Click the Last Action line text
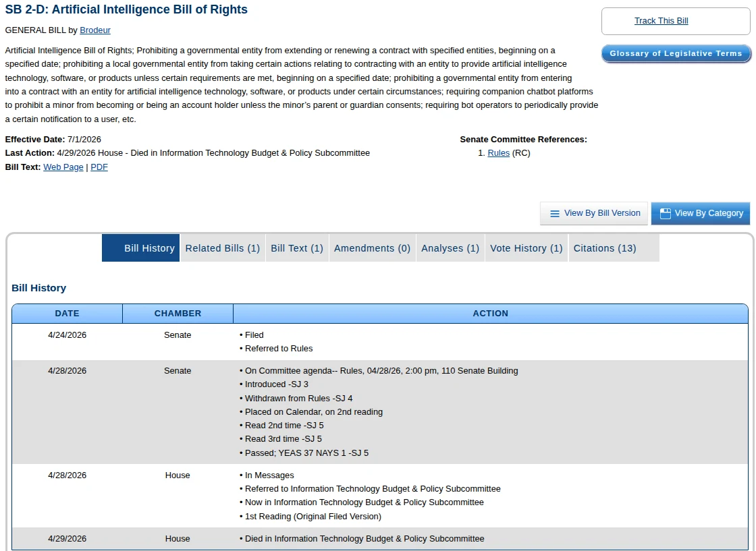The height and width of the screenshot is (551, 756). pyautogui.click(x=188, y=153)
